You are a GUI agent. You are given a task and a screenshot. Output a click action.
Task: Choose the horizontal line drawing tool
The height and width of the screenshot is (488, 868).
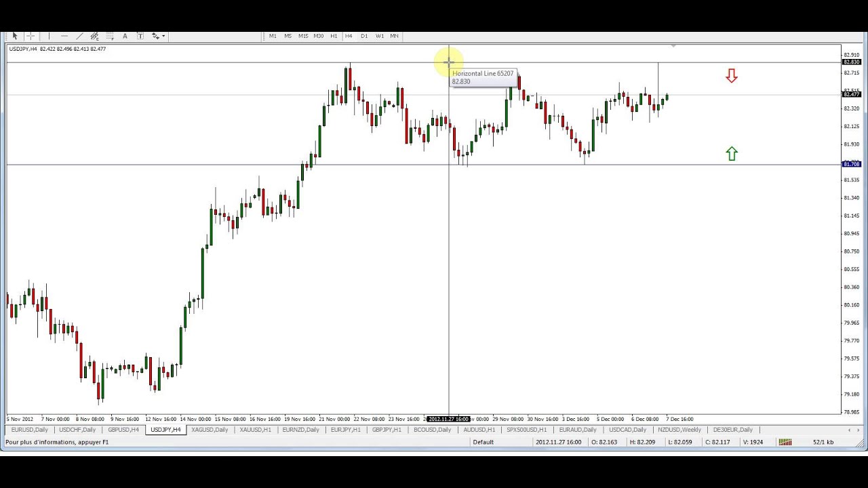point(64,36)
